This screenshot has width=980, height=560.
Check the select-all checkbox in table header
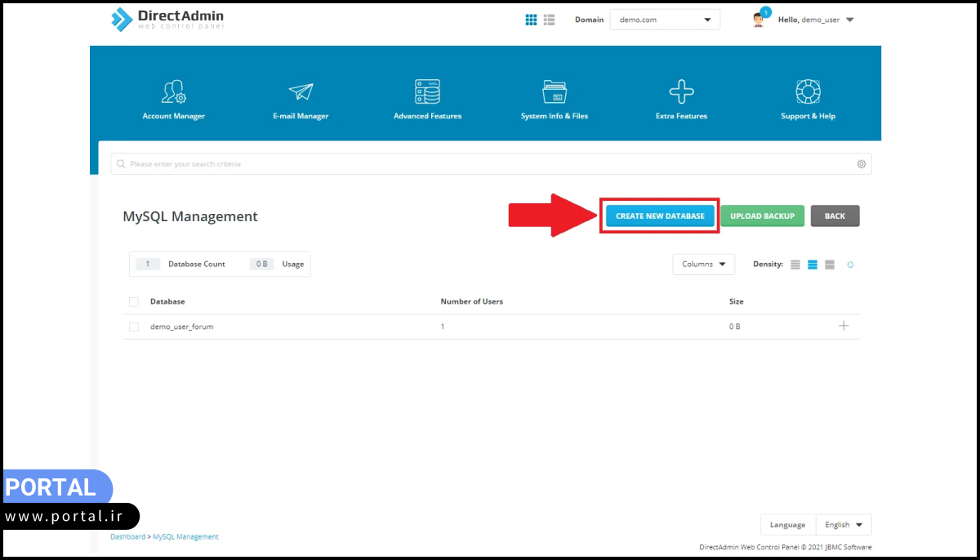pos(133,301)
